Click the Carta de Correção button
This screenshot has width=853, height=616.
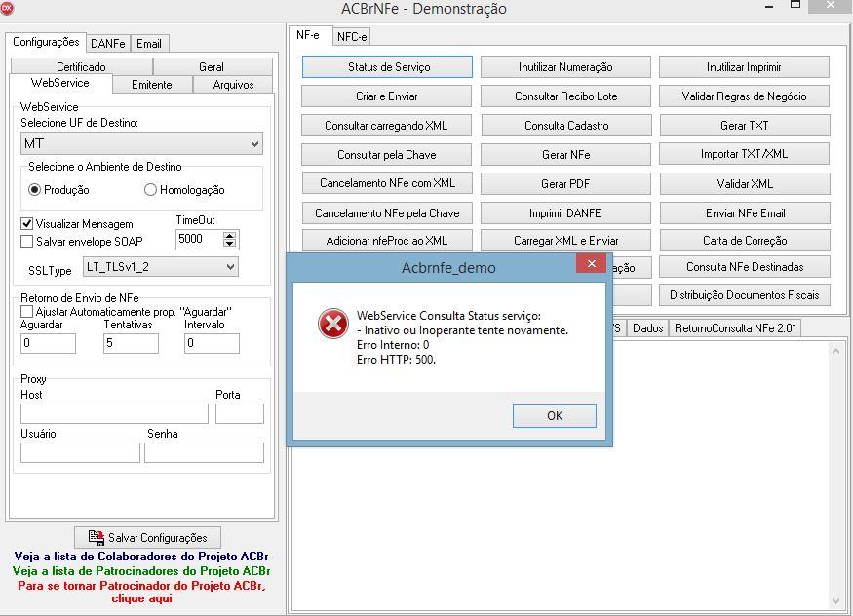tap(744, 241)
